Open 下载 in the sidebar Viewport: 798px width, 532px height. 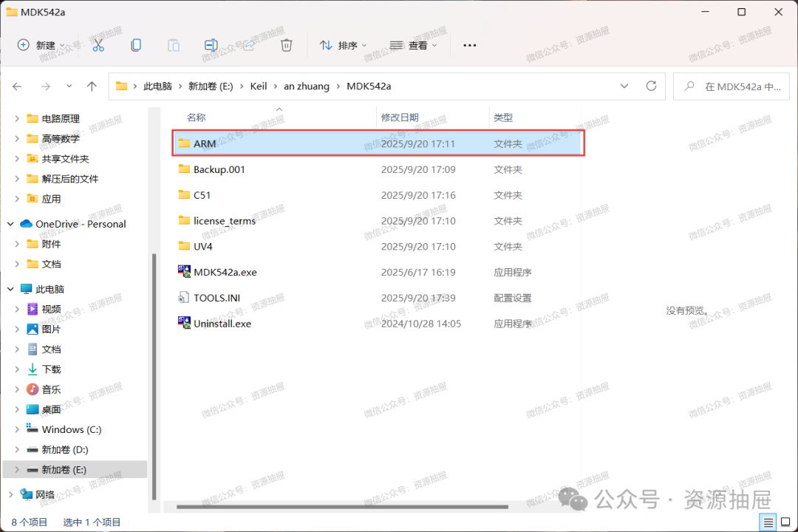pos(51,369)
